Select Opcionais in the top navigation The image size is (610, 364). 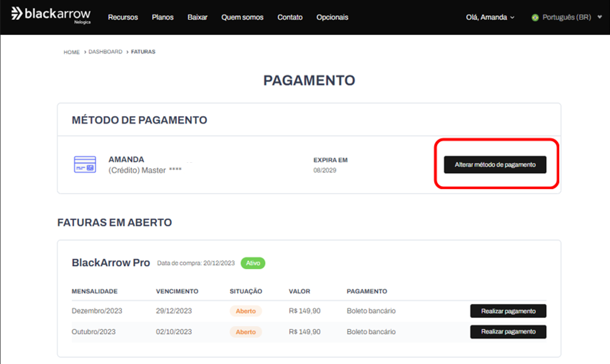point(332,17)
